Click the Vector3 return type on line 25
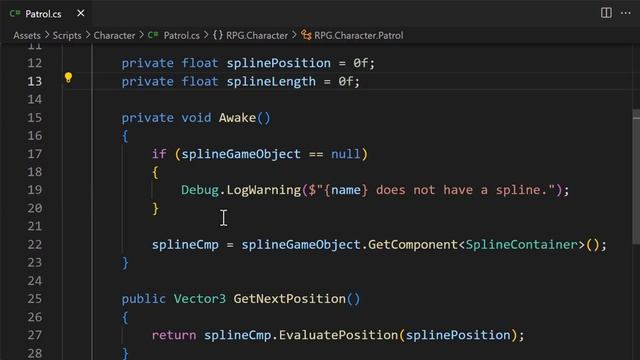Viewport: 640px width, 360px height. pyautogui.click(x=200, y=299)
